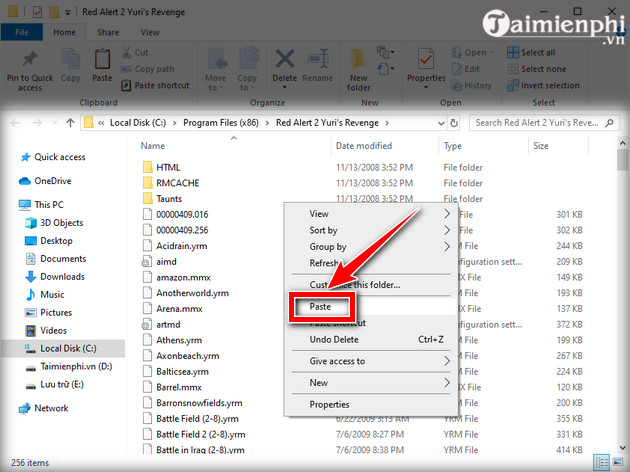Image resolution: width=630 pixels, height=472 pixels.
Task: Click the Copy path button
Action: (147, 69)
